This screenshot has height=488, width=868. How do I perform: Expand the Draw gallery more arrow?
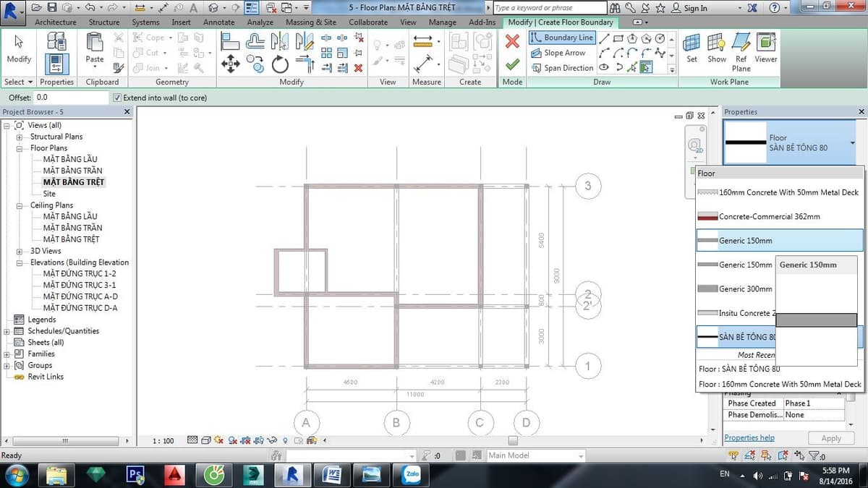[672, 68]
